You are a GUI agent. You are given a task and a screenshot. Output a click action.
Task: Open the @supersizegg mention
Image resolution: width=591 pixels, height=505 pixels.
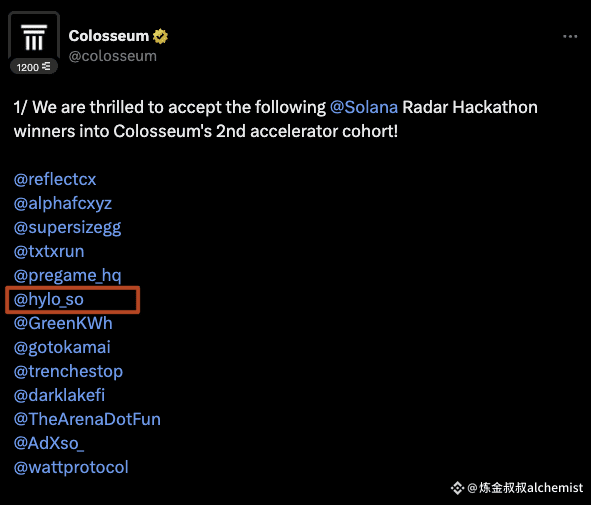(67, 228)
